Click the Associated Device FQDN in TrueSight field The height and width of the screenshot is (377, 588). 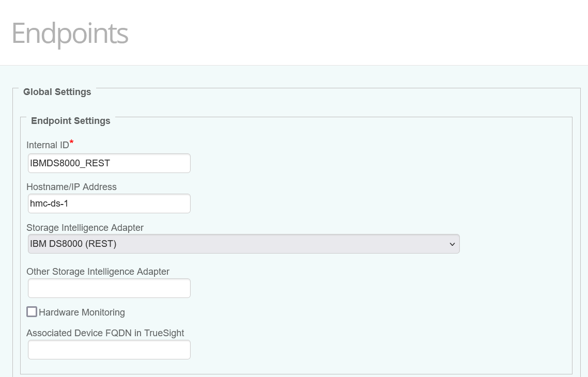pyautogui.click(x=109, y=349)
